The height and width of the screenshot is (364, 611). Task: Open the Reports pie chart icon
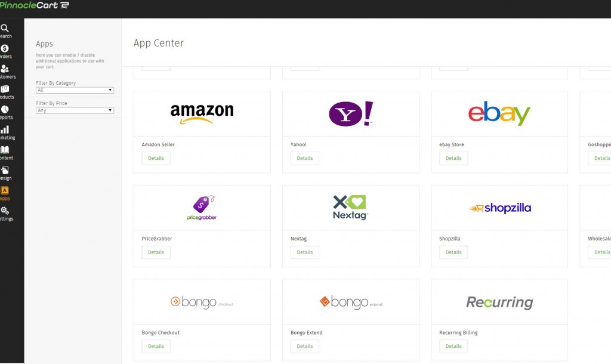[x=5, y=109]
